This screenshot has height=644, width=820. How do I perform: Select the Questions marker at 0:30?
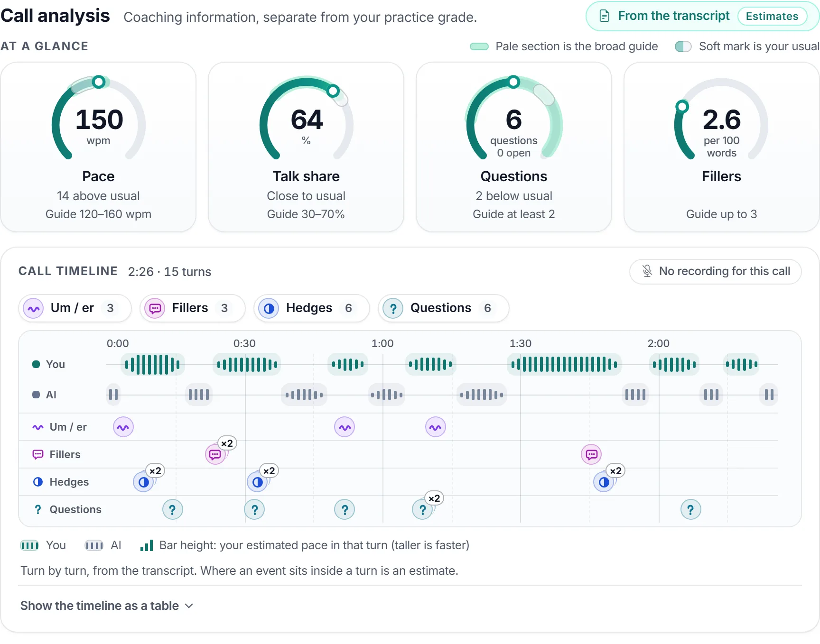point(255,510)
